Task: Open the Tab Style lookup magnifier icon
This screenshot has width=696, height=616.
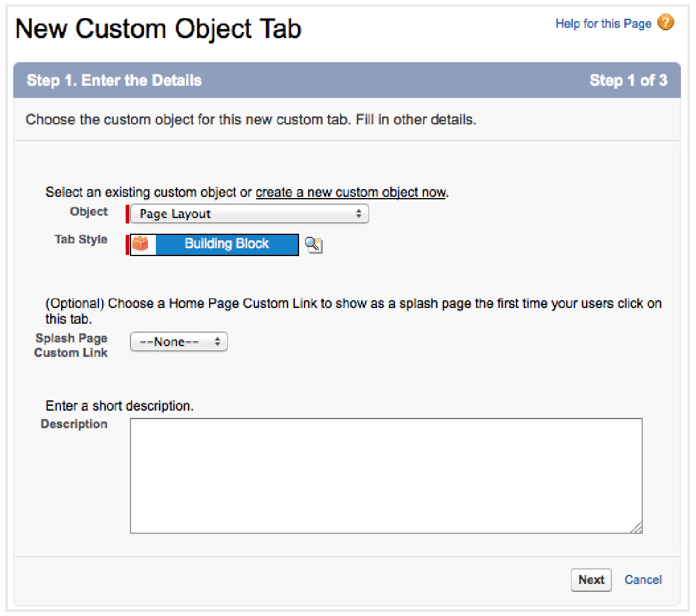Action: pos(313,245)
